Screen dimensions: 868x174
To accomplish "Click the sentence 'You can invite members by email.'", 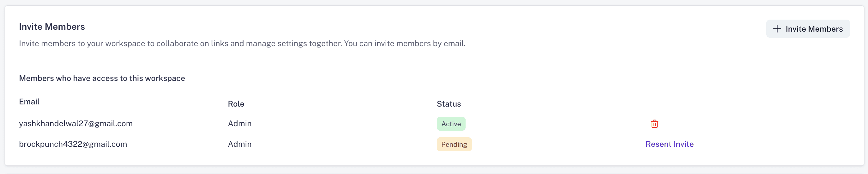I will tap(405, 44).
